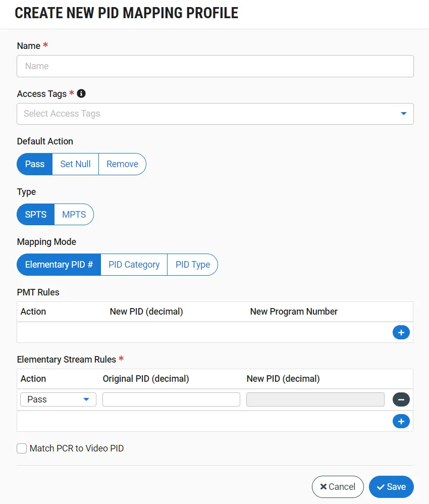
Task: Select Elementary PID # mapping mode
Action: pyautogui.click(x=59, y=265)
